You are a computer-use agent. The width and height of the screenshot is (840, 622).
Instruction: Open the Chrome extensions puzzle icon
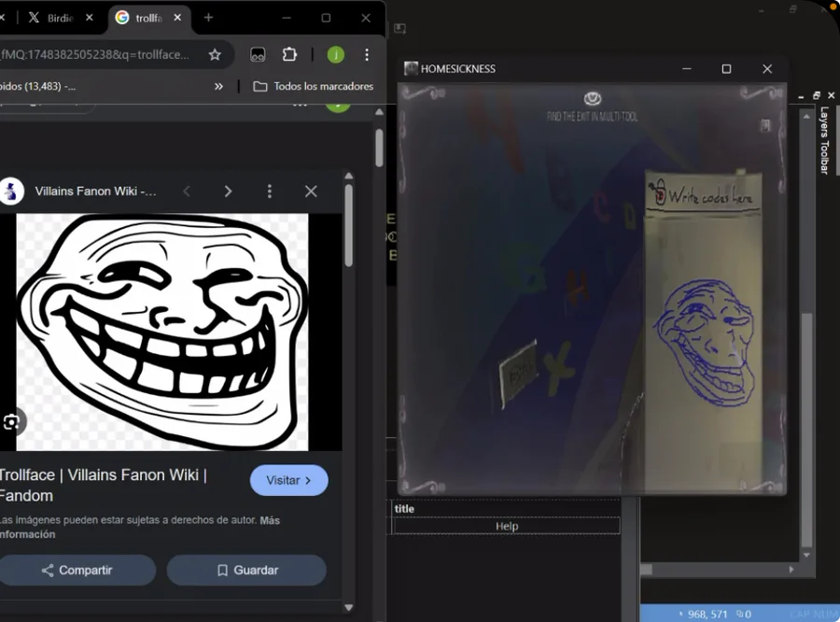click(289, 55)
